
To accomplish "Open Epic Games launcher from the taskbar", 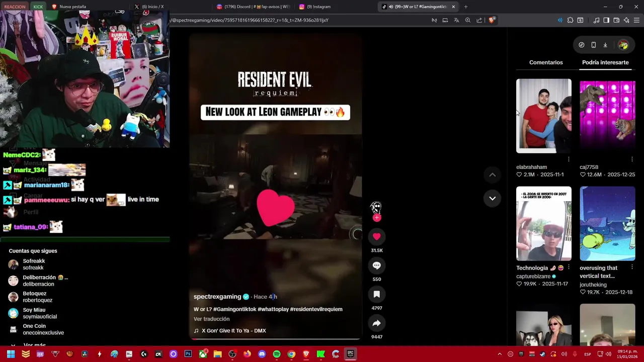I will (350, 354).
